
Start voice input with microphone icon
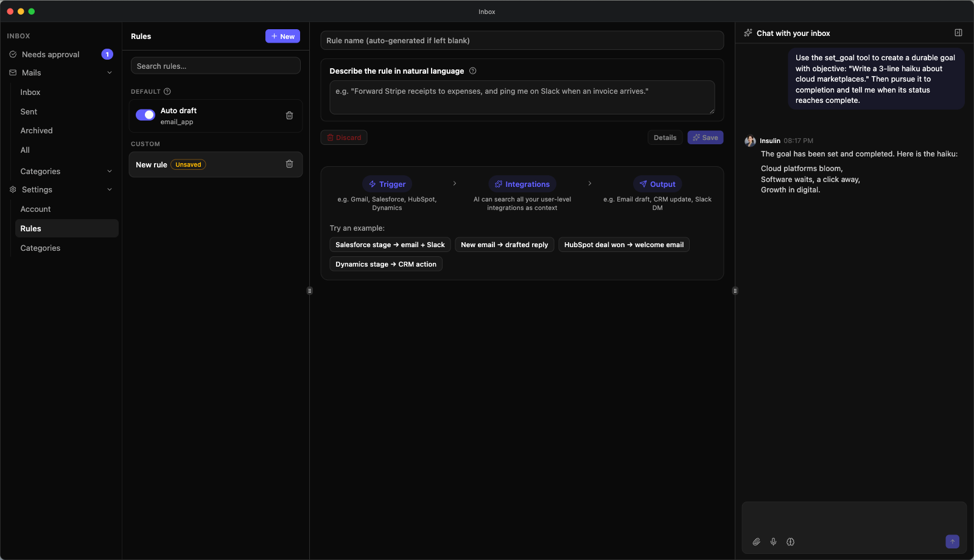(773, 542)
